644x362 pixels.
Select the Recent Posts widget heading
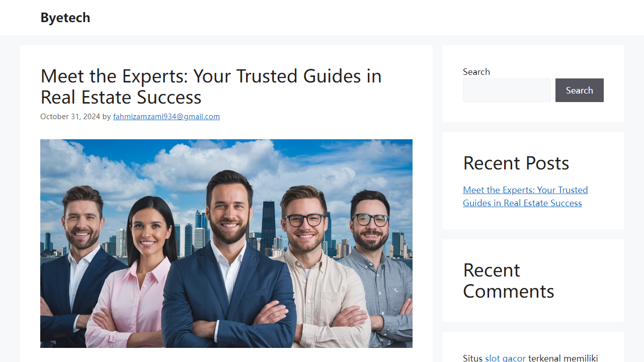click(x=516, y=163)
